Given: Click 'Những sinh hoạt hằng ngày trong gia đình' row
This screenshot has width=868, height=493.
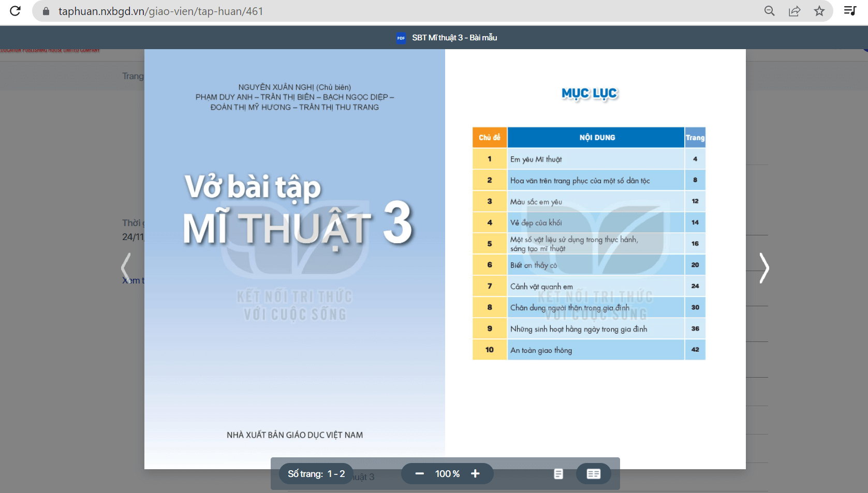Looking at the screenshot, I should tap(589, 328).
